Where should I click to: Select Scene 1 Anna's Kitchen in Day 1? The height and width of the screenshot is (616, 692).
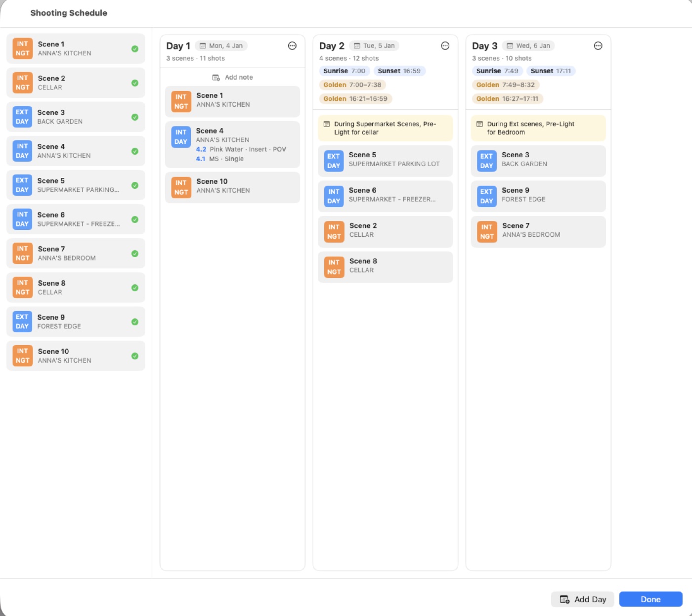[232, 102]
